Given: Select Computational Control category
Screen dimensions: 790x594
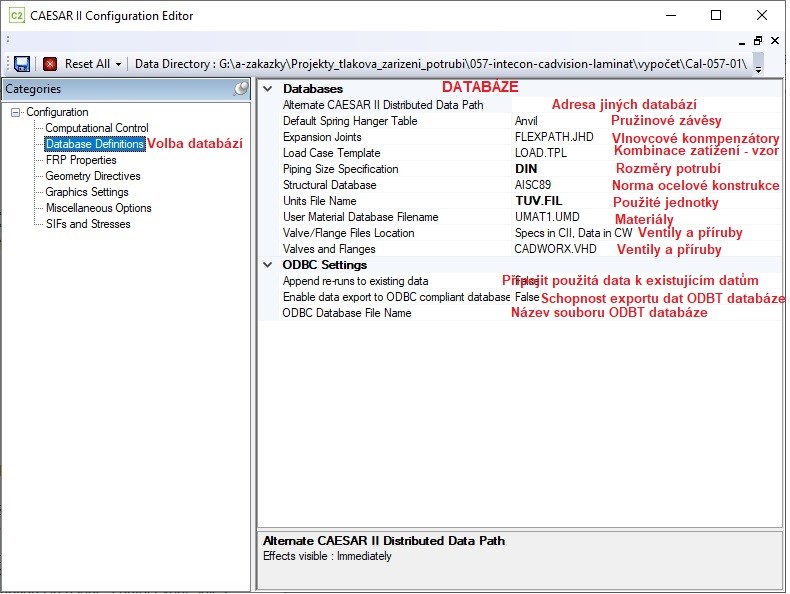Looking at the screenshot, I should click(x=97, y=128).
